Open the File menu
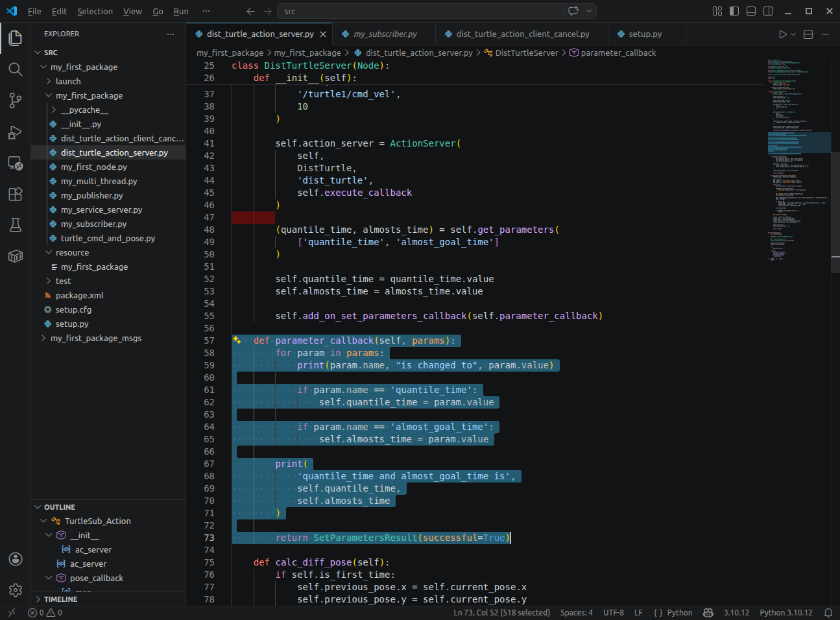 pyautogui.click(x=34, y=11)
